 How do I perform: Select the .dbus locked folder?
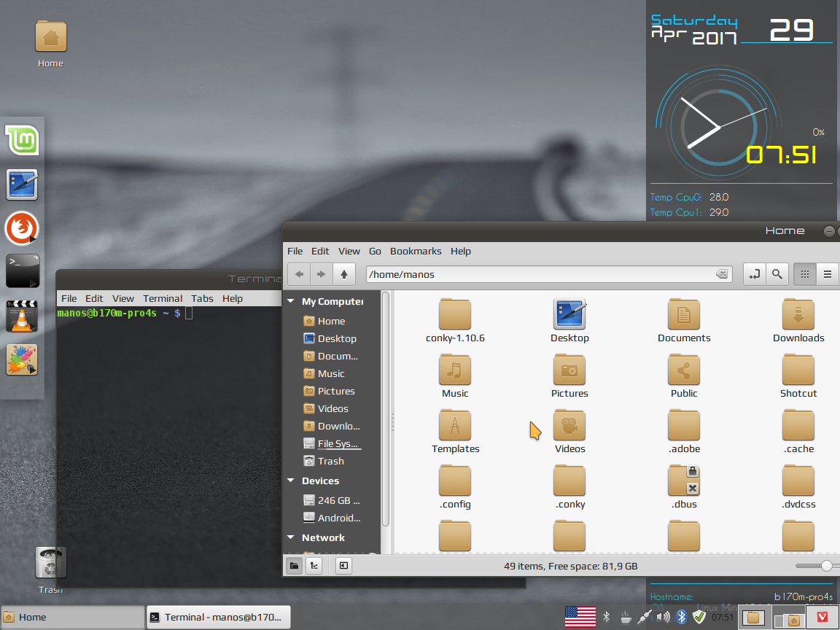coord(684,486)
